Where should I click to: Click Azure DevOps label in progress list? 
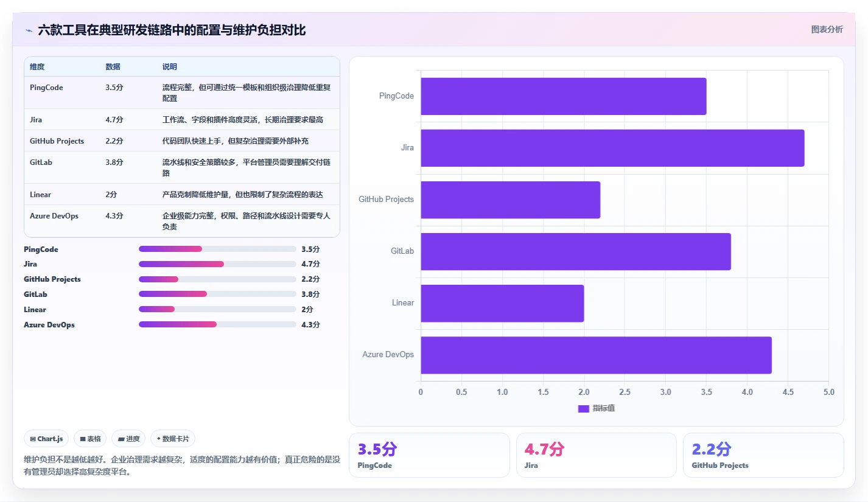pos(49,324)
